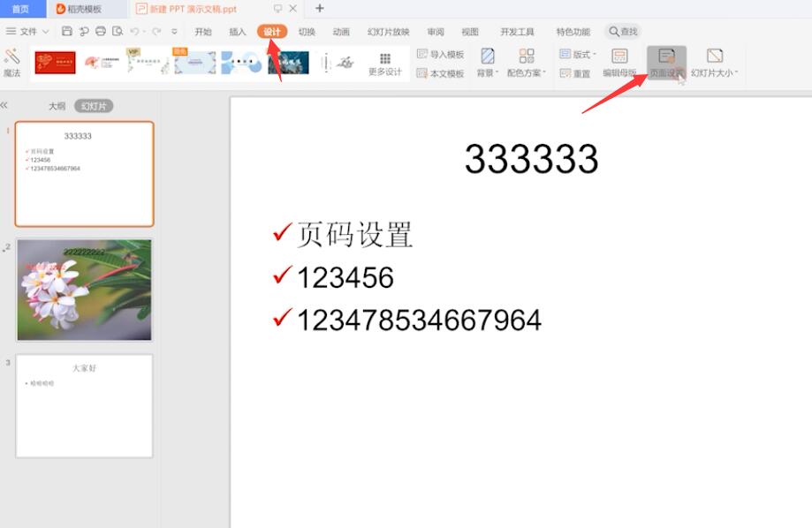Open the 配色方案 color scheme dropdown
Image resolution: width=812 pixels, height=528 pixels.
pyautogui.click(x=526, y=63)
